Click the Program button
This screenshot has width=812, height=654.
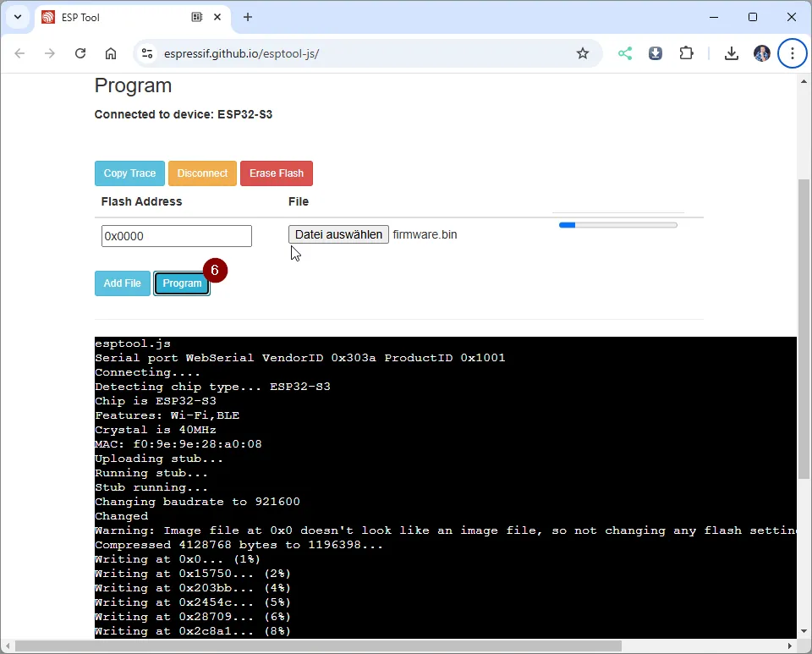(x=182, y=283)
